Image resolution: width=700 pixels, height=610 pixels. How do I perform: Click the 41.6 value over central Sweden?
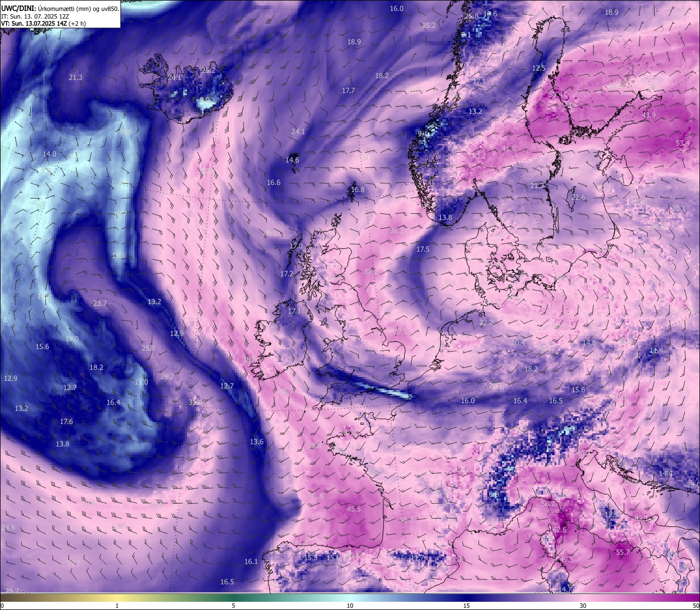509,149
